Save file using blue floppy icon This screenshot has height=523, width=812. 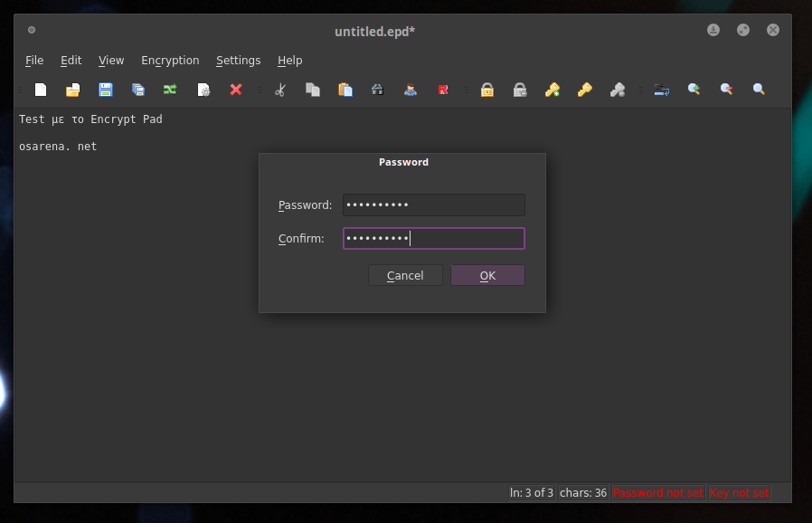click(106, 90)
